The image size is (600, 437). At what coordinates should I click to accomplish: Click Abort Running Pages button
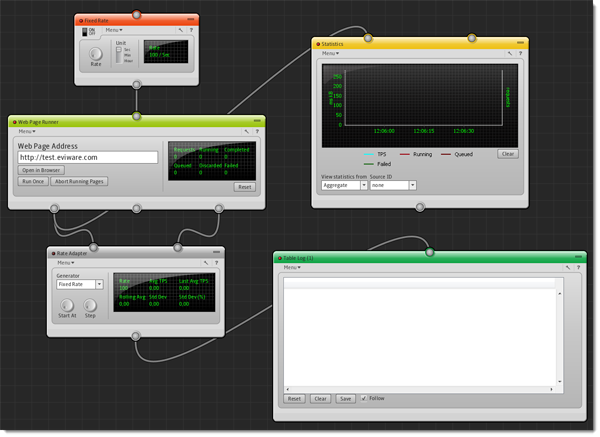[79, 181]
